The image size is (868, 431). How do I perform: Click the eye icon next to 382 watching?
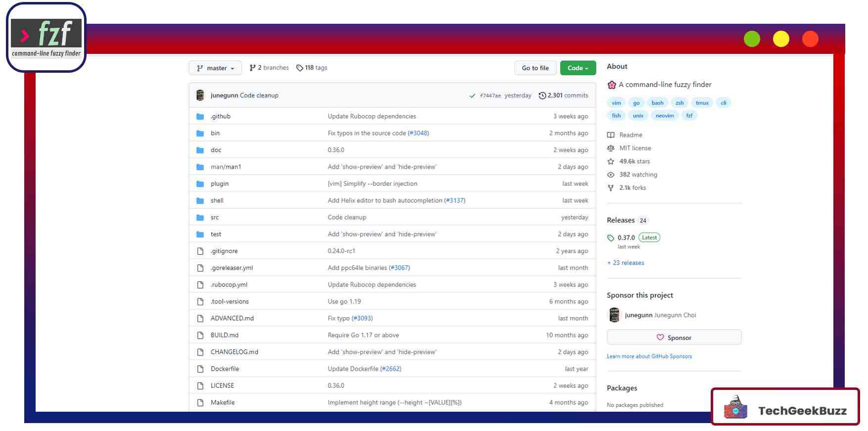pos(611,175)
